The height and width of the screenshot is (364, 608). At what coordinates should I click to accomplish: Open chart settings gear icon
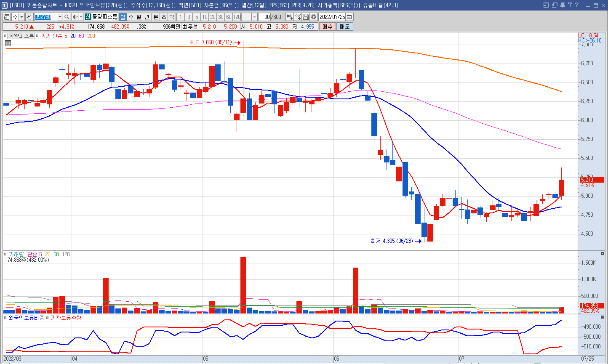(314, 17)
